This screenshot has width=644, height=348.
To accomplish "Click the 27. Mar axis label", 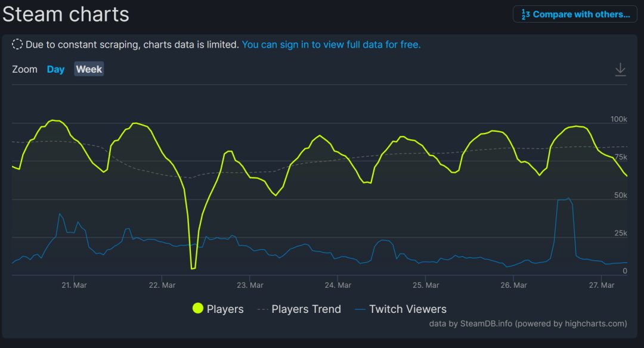I will (x=602, y=285).
